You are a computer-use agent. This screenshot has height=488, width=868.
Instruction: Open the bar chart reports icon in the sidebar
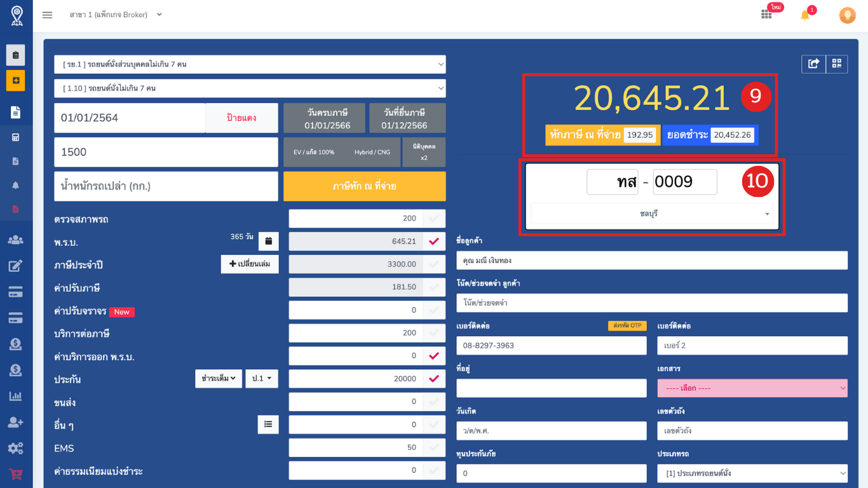click(x=16, y=396)
